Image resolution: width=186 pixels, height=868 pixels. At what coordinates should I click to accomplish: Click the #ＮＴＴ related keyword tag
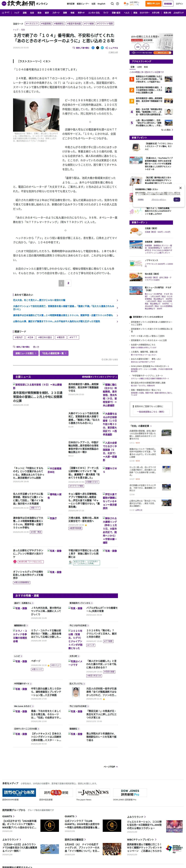73,337
